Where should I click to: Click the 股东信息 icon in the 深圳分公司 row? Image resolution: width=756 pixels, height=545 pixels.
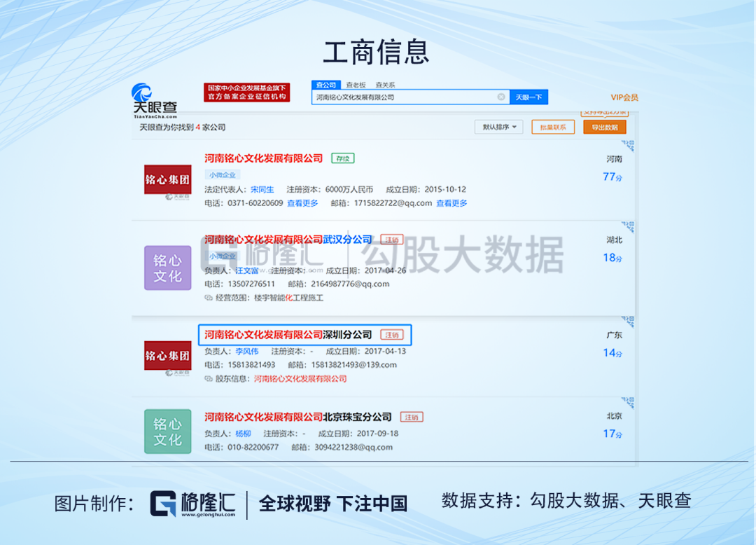point(209,378)
